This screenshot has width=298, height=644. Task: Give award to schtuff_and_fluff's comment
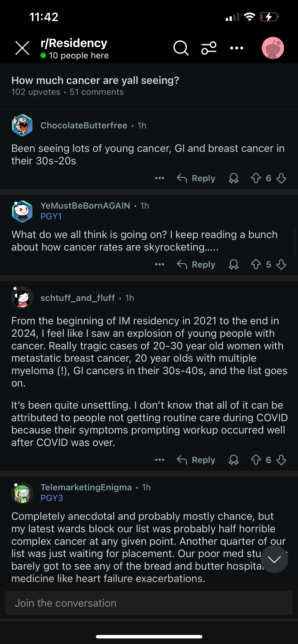(x=233, y=460)
